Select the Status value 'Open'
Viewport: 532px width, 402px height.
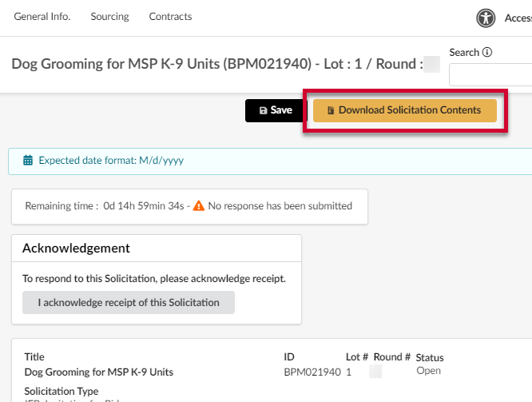coord(428,371)
